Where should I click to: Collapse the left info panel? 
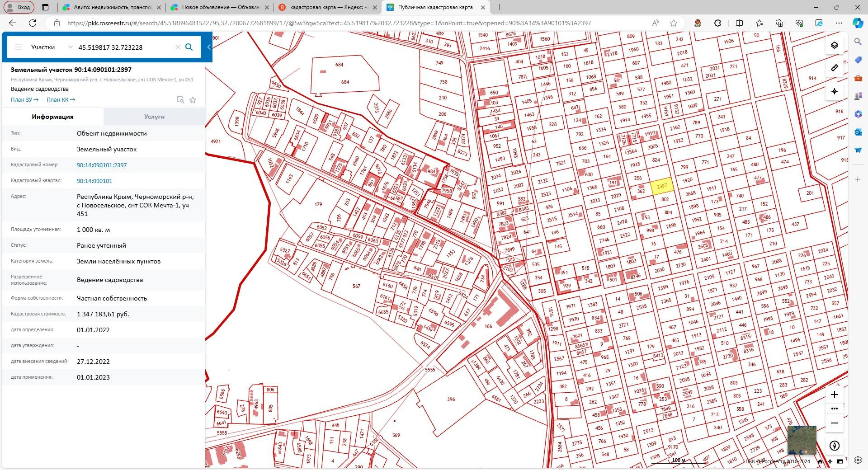pos(209,47)
